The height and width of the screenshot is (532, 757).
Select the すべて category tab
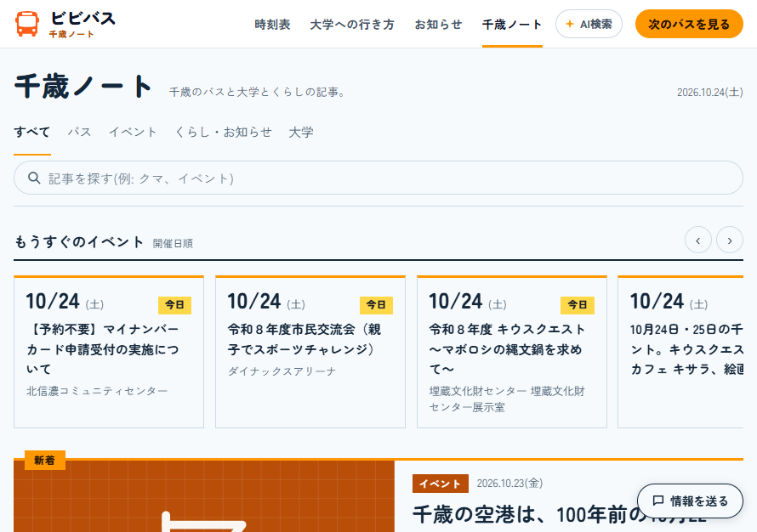point(31,133)
